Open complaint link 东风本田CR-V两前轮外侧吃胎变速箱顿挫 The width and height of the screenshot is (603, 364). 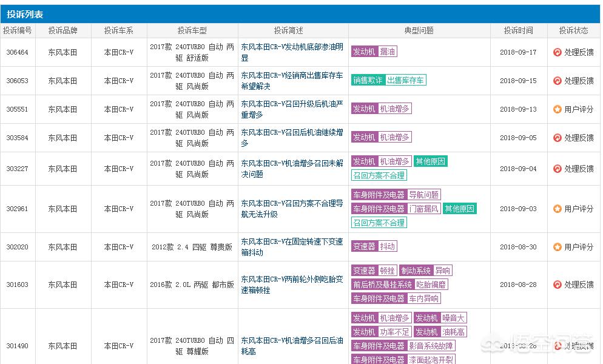[292, 285]
